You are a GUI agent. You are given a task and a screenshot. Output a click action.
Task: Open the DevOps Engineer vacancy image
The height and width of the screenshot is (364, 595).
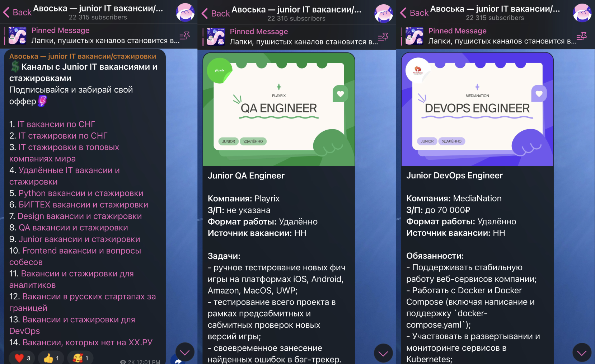477,109
